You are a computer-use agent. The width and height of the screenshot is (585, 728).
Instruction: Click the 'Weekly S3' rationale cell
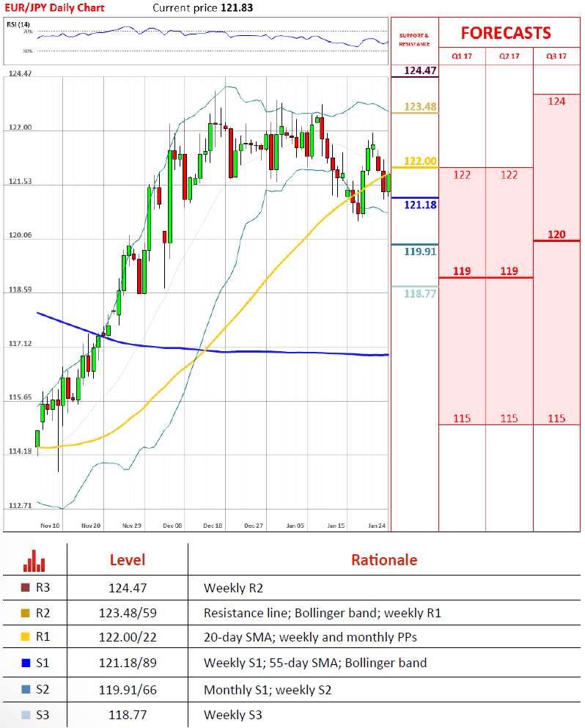pos(232,715)
